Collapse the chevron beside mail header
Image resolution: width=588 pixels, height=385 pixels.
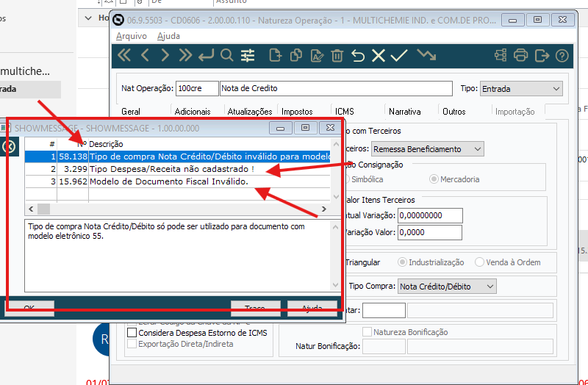88,18
